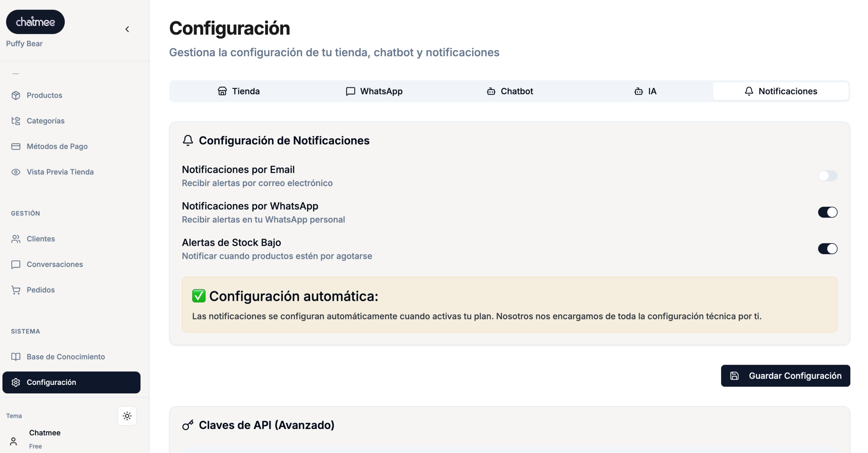This screenshot has width=868, height=453.
Task: Click the Pedidos shopping cart icon
Action: 16,290
